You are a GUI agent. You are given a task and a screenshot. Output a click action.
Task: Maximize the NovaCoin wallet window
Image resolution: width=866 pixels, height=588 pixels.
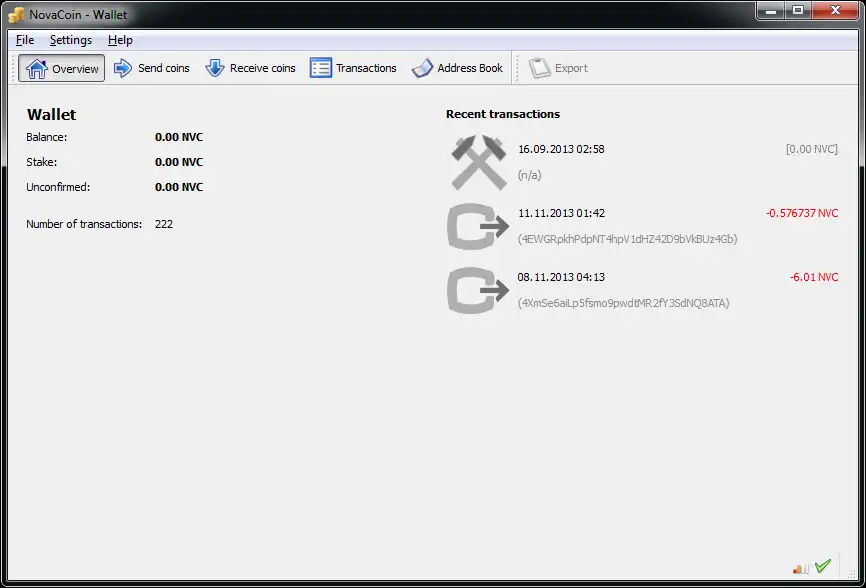[798, 10]
